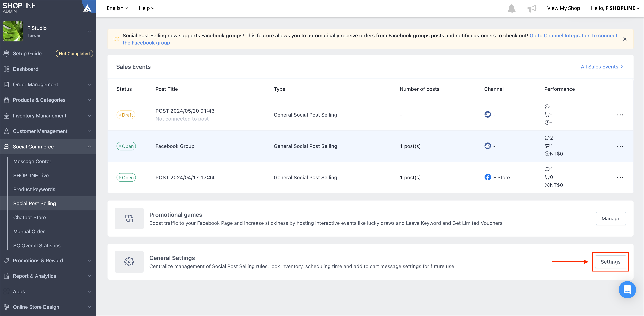644x316 pixels.
Task: Click the Customer Management person icon
Action: (x=6, y=131)
